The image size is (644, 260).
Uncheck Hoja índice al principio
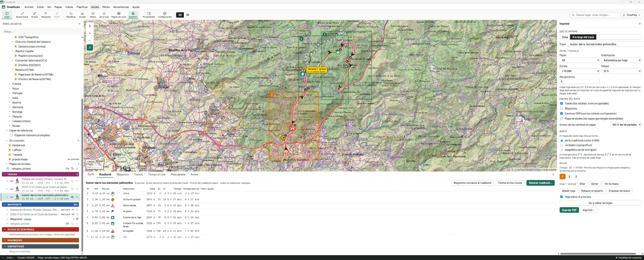[x=562, y=197]
